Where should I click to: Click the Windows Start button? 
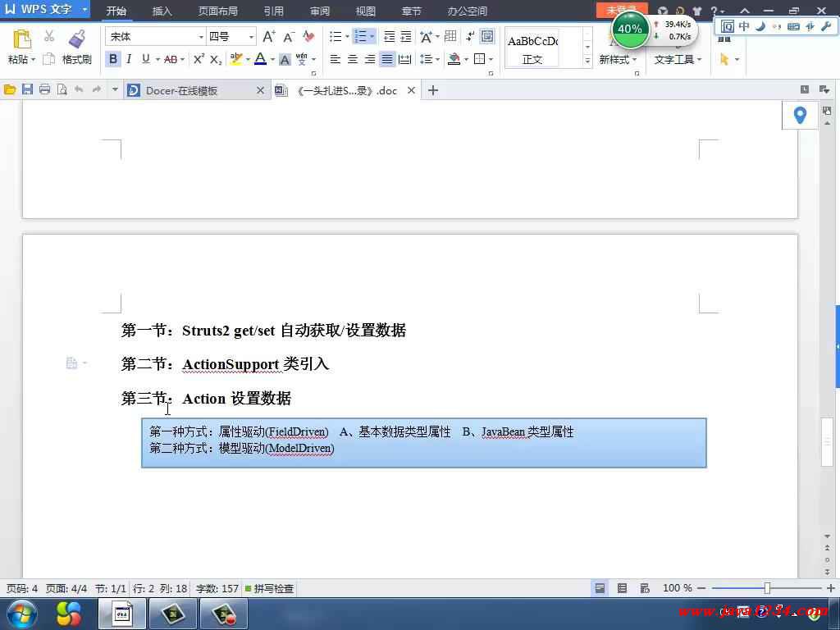[x=22, y=614]
